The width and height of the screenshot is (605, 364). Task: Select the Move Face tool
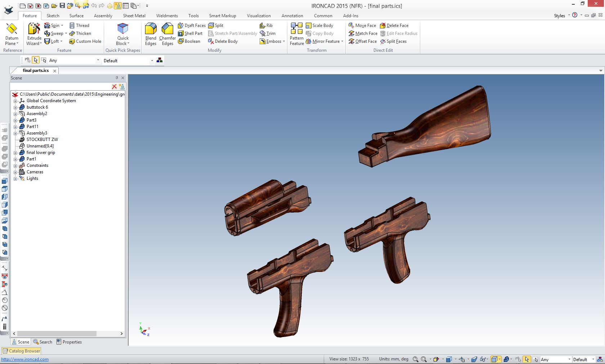coord(362,26)
